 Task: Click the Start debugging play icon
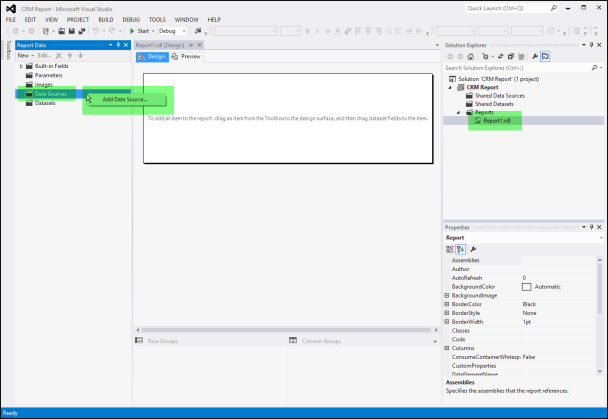pyautogui.click(x=133, y=31)
